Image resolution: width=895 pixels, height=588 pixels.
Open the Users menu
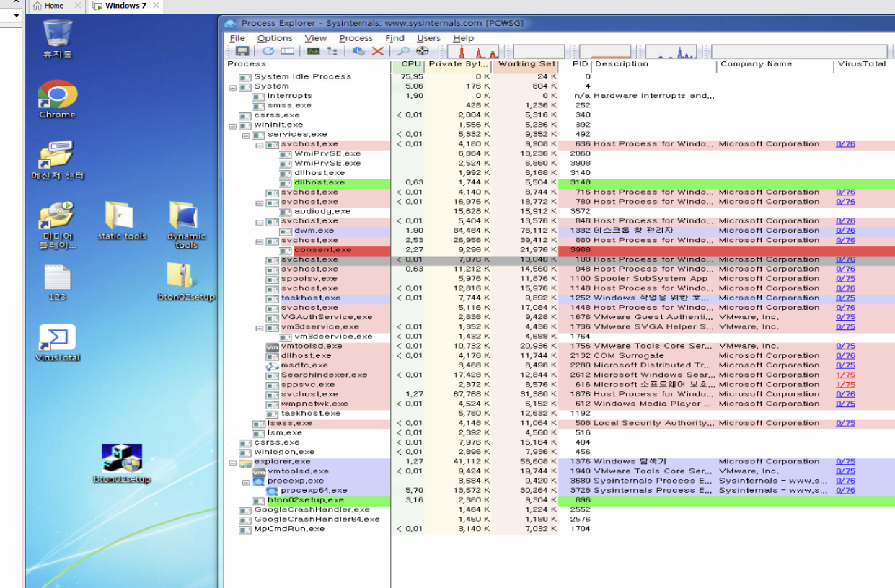pos(428,38)
